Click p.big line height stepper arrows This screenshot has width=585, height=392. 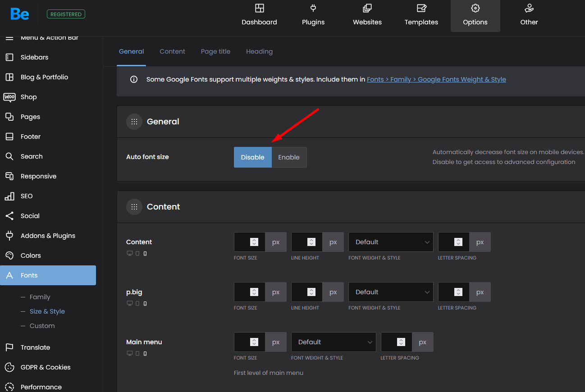point(311,292)
